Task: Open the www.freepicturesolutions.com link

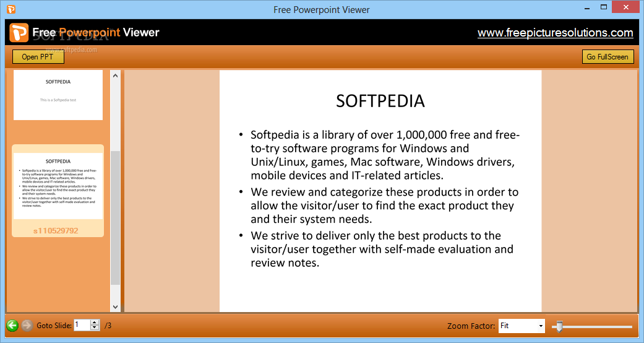Action: point(556,32)
